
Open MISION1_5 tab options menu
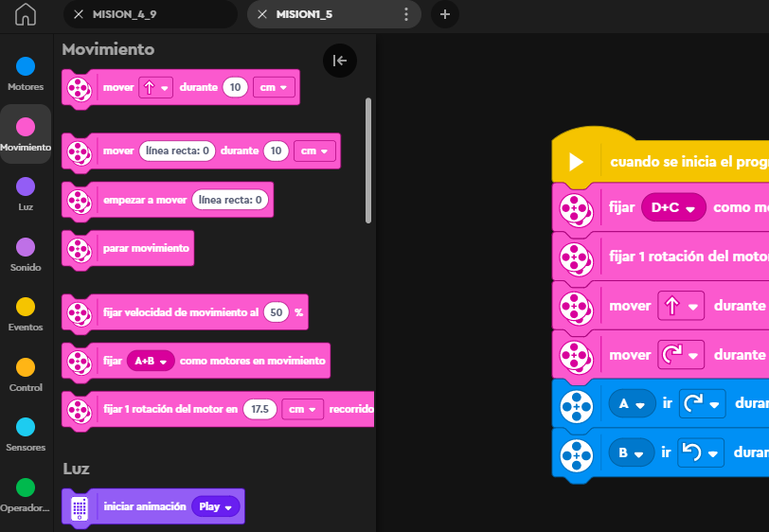click(x=406, y=14)
